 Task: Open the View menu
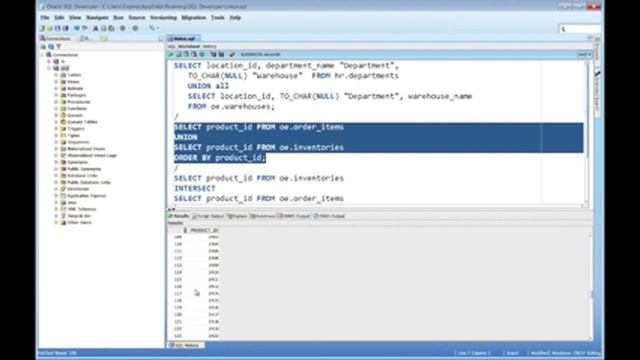coord(75,18)
